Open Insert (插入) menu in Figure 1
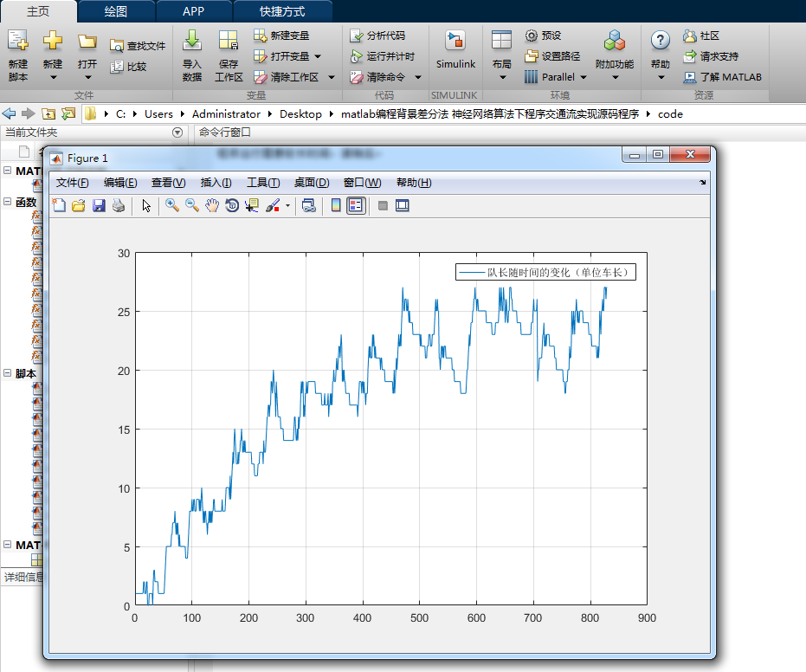Viewport: 806px width, 672px height. coord(216,183)
